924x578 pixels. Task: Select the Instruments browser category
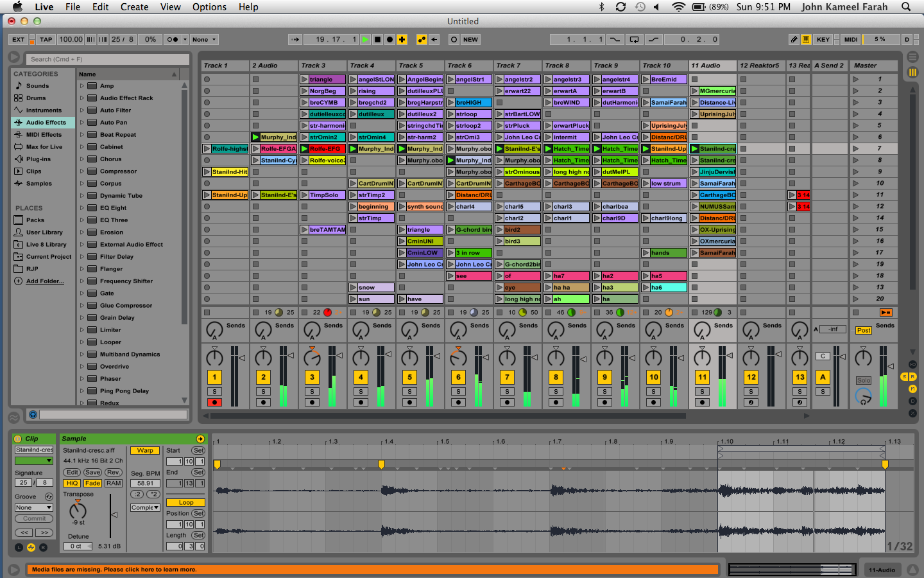(x=44, y=110)
